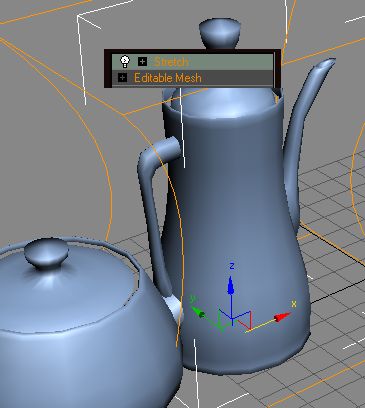Click the round teapot's lid knob
The image size is (365, 408).
pos(46,253)
